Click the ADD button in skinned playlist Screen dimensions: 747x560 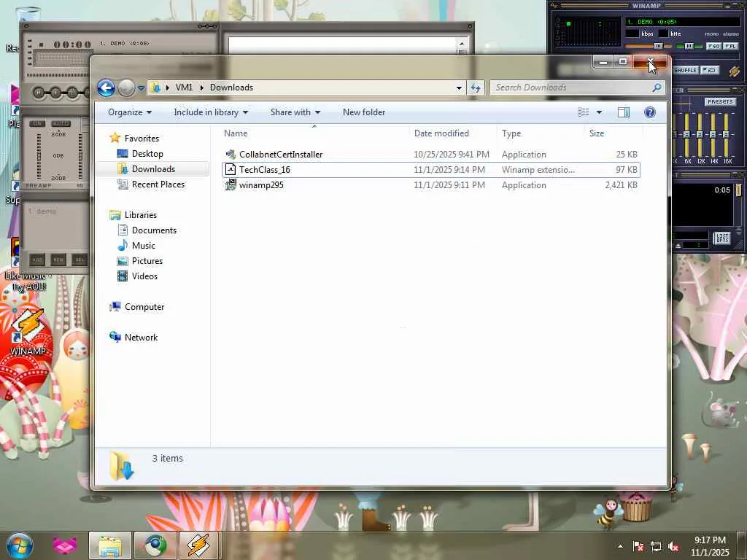(37, 260)
